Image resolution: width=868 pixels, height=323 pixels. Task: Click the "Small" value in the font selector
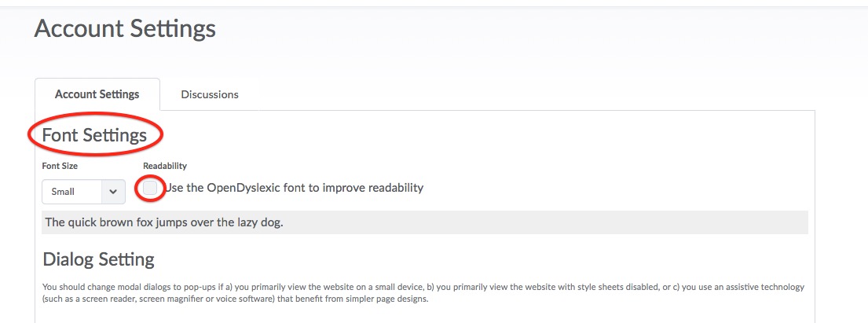(x=63, y=192)
